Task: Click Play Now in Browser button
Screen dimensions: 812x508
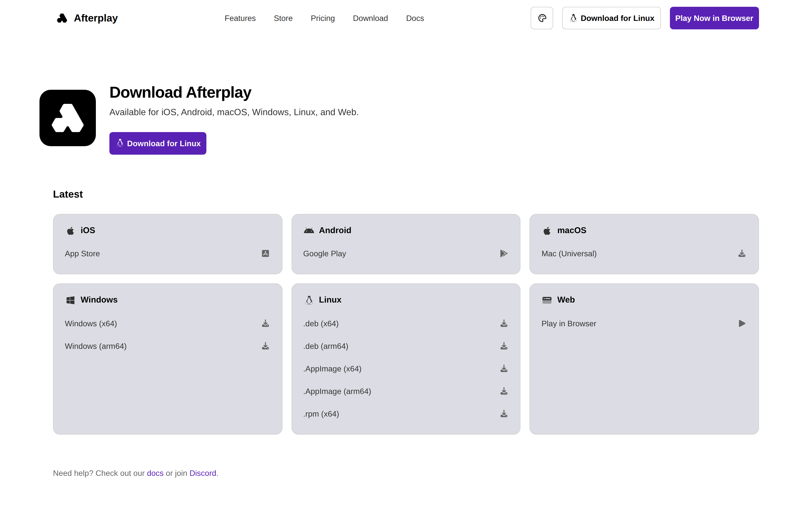Action: tap(714, 18)
